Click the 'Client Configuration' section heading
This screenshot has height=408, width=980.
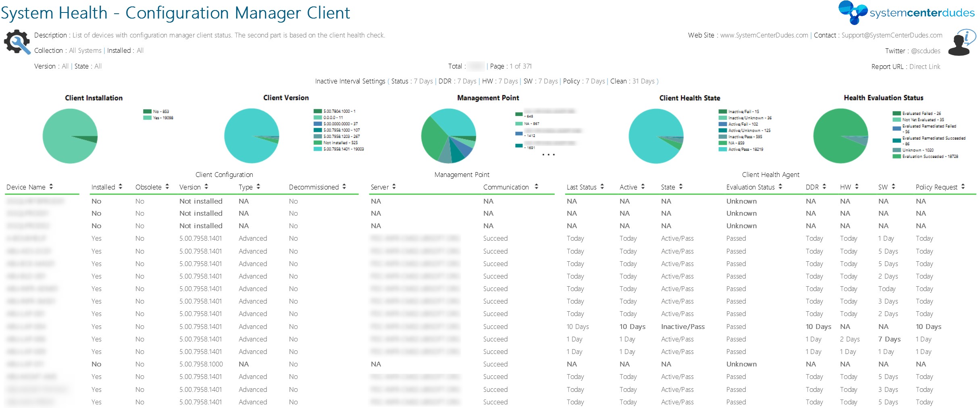(x=224, y=175)
